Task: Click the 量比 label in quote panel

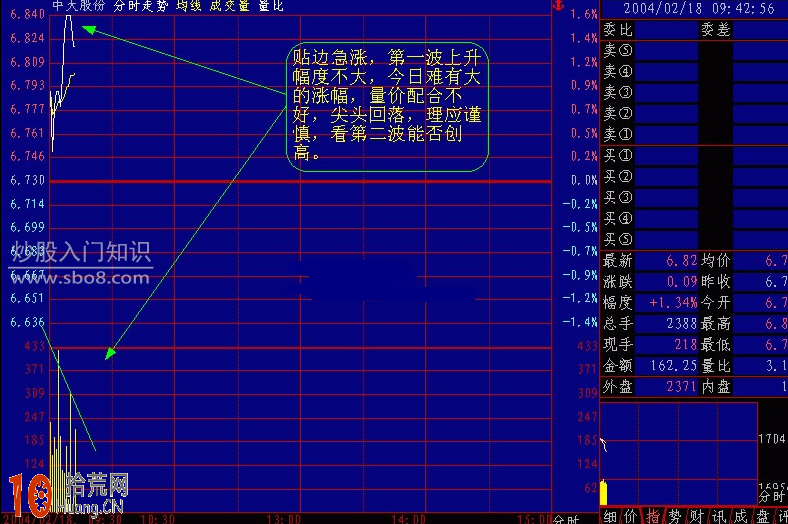Action: [716, 366]
